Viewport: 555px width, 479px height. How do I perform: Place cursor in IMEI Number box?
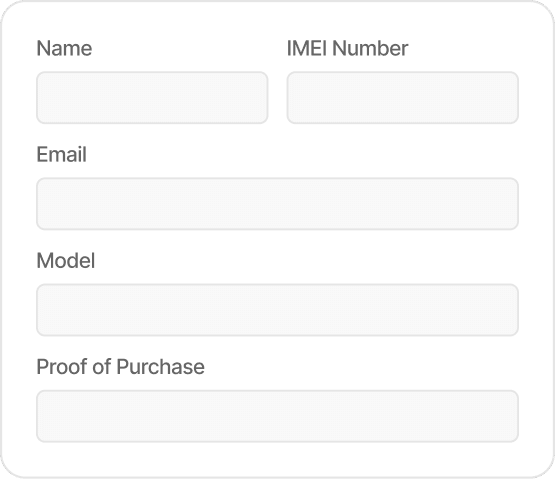pos(403,98)
